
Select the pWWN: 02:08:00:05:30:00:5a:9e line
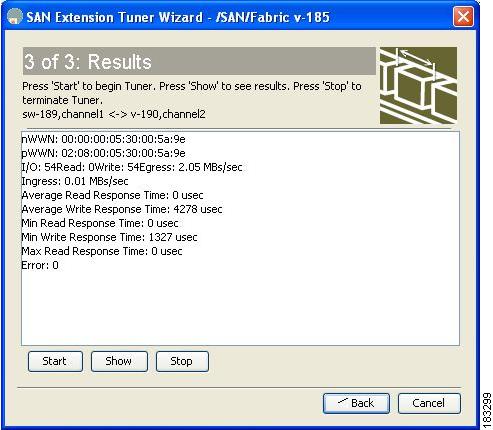pyautogui.click(x=103, y=153)
